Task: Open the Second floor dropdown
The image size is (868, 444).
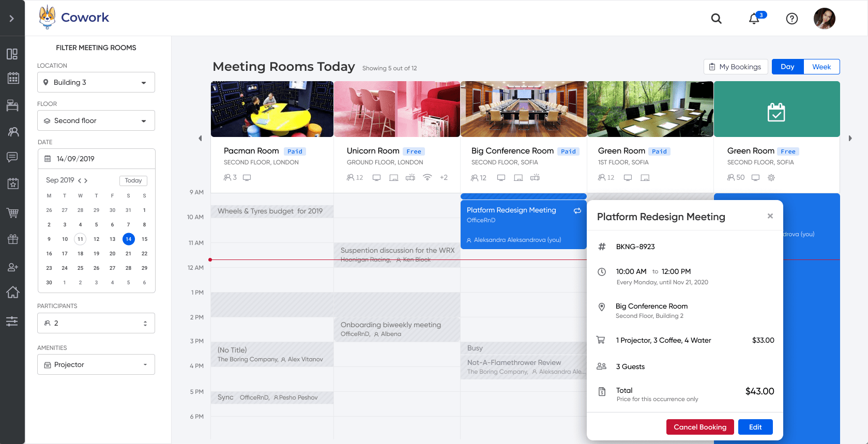Action: (x=96, y=120)
